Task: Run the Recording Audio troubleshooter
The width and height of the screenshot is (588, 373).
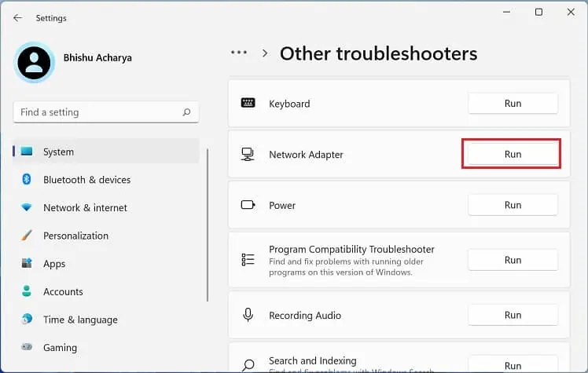Action: (513, 315)
